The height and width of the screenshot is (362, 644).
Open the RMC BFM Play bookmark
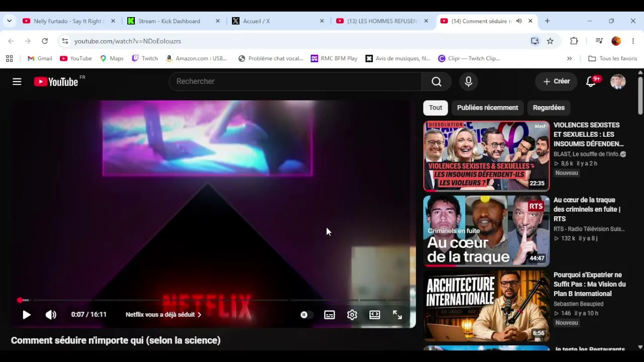tap(334, 58)
